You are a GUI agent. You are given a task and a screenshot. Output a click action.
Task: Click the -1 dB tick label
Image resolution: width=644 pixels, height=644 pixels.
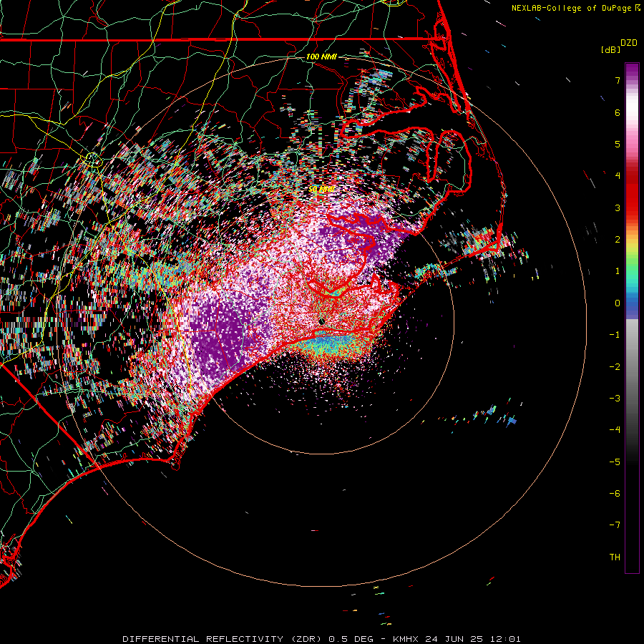point(615,335)
